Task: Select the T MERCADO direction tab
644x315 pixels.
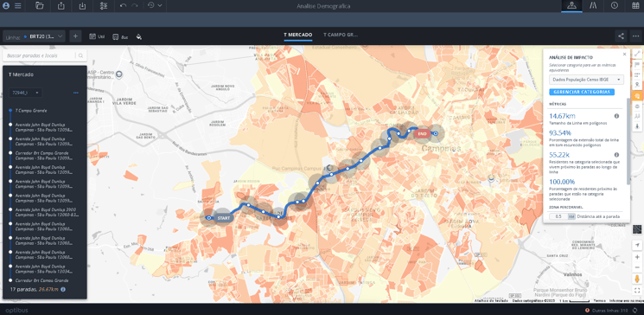Action: (x=297, y=35)
